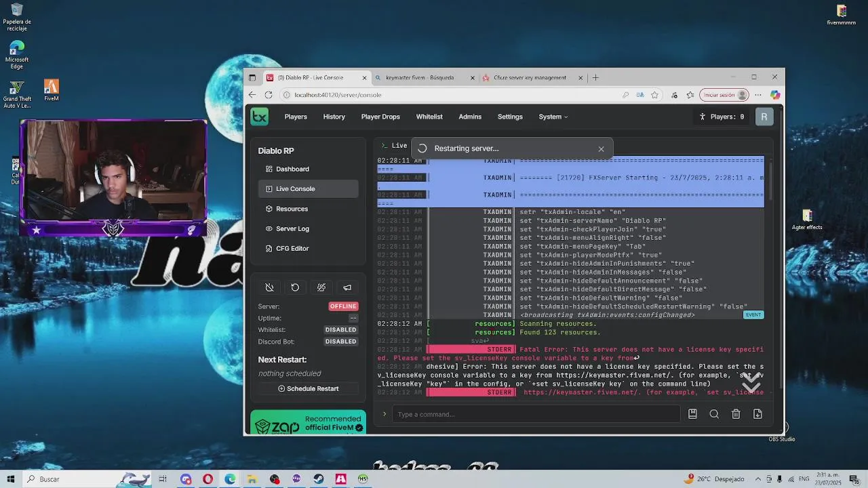Open CFG Editor sidebar item
868x488 pixels.
point(308,248)
